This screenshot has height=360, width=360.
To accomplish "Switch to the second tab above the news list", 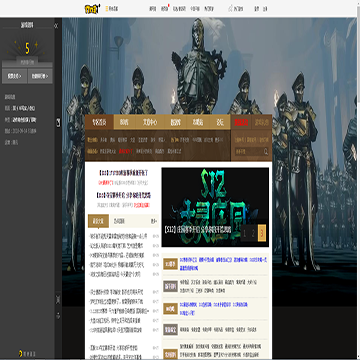I will 119,221.
